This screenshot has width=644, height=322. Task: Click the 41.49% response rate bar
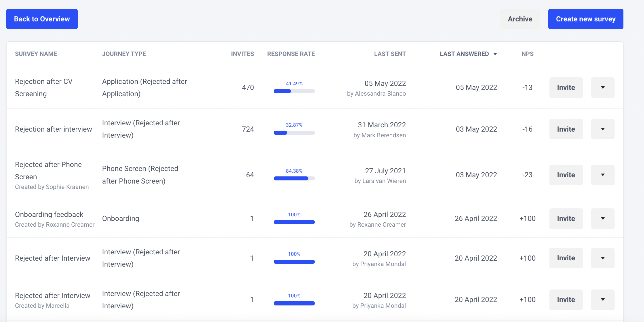(294, 91)
